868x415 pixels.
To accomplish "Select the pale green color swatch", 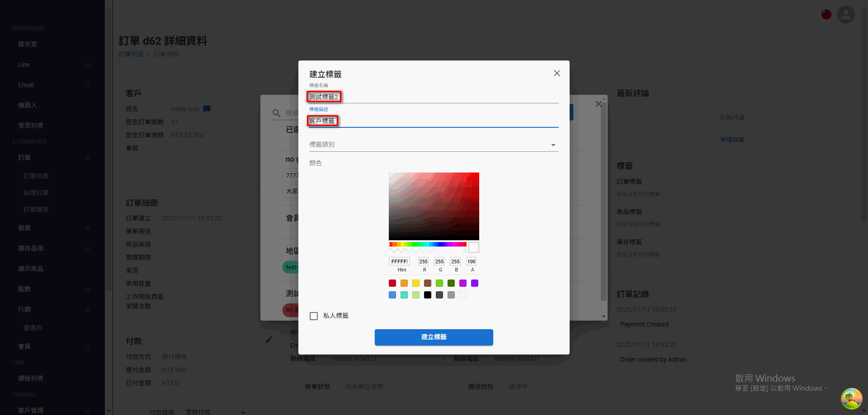I will click(x=416, y=295).
